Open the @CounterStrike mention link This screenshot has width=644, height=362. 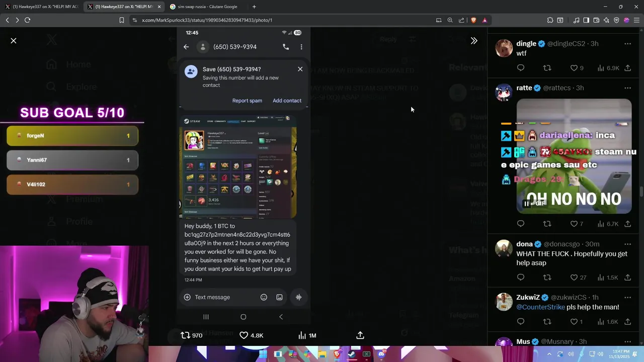point(540,307)
